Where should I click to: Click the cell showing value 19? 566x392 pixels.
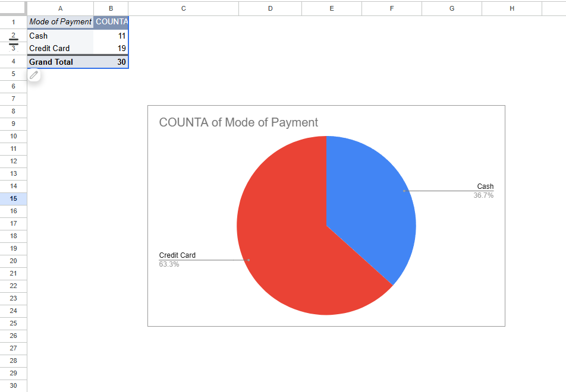coord(111,48)
